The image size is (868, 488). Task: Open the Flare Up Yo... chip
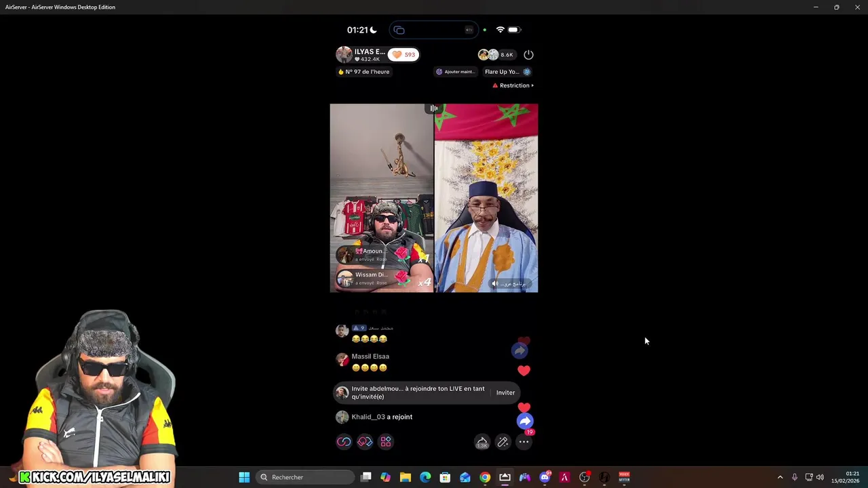click(507, 72)
